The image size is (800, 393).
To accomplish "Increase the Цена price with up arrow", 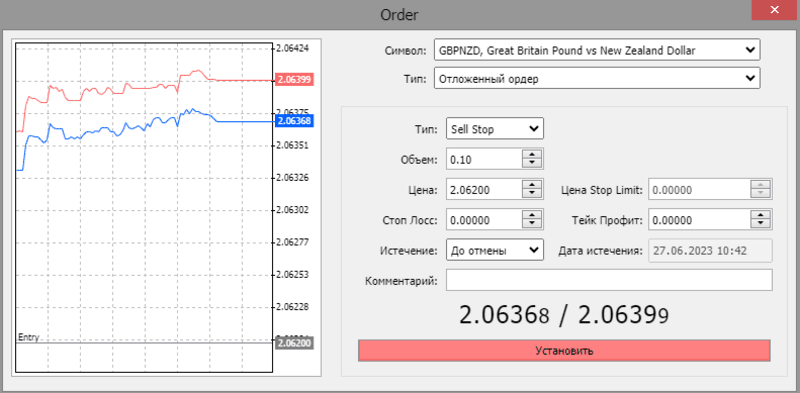I will coord(533,185).
